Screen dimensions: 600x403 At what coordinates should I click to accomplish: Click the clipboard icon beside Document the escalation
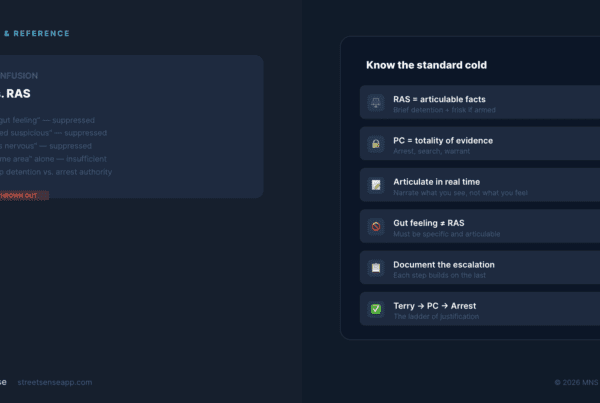click(x=376, y=268)
